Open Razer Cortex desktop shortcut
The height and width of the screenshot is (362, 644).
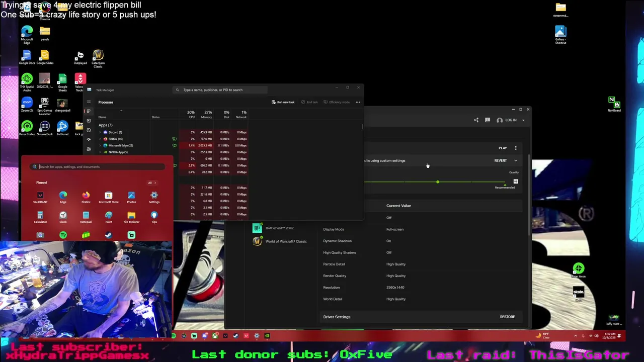[27, 129]
